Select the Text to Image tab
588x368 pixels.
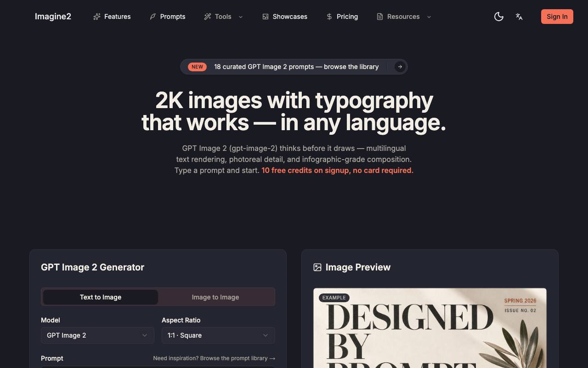coord(101,297)
